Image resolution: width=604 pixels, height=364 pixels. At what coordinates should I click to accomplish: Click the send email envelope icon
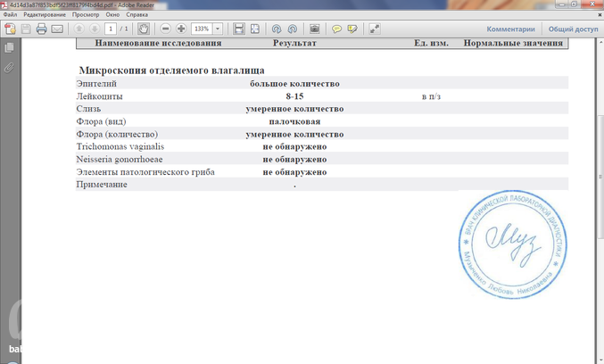coord(57,29)
